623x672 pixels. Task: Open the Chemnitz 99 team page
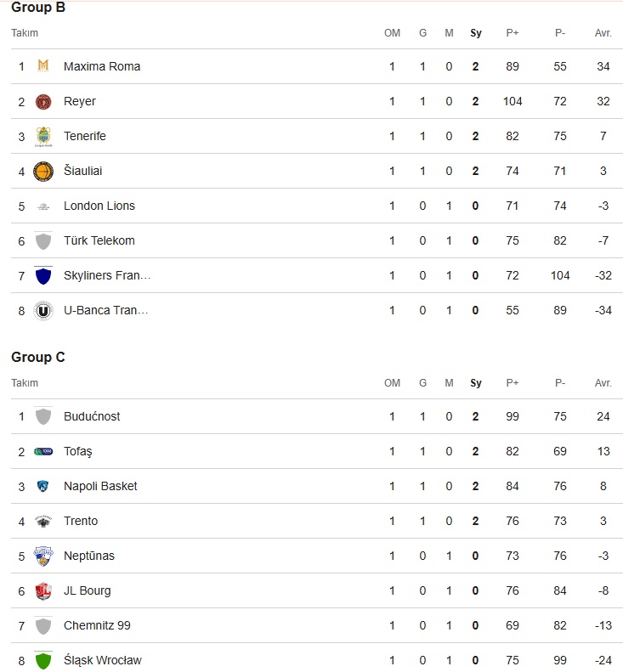click(97, 625)
